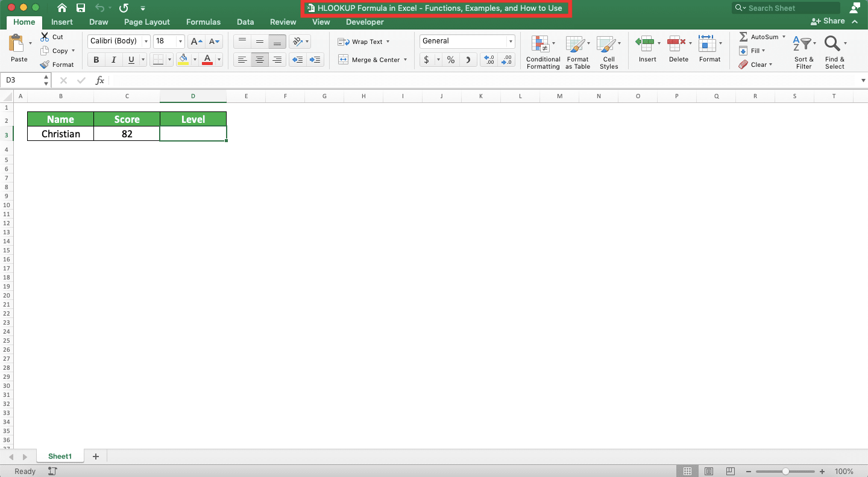Click the Undo arrow icon
This screenshot has height=477, width=868.
[x=100, y=8]
